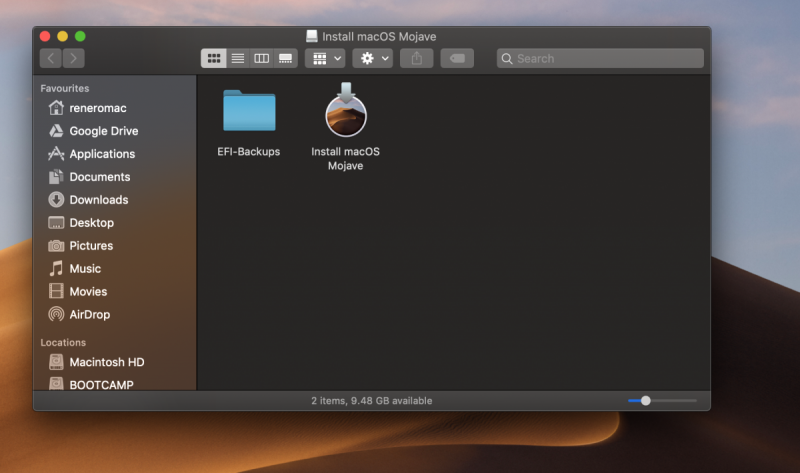Click the Desktop sidebar screen icon

click(56, 223)
